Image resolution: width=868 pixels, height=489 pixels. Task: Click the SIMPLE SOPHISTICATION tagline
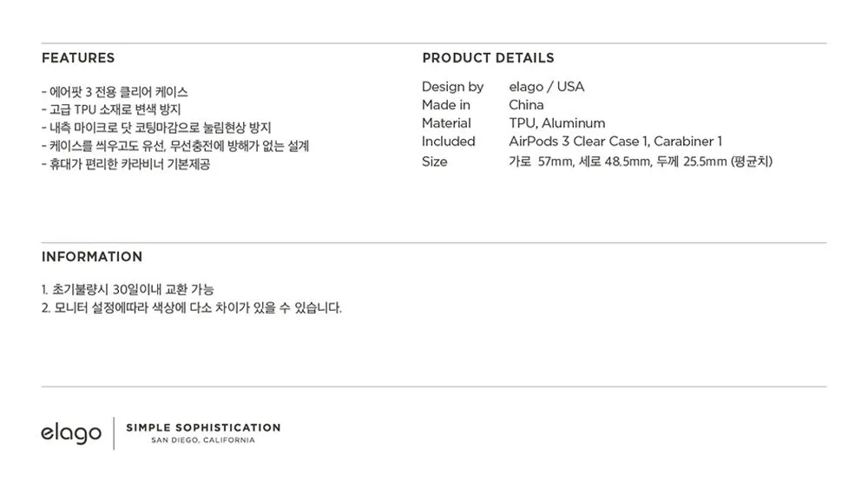click(x=203, y=427)
